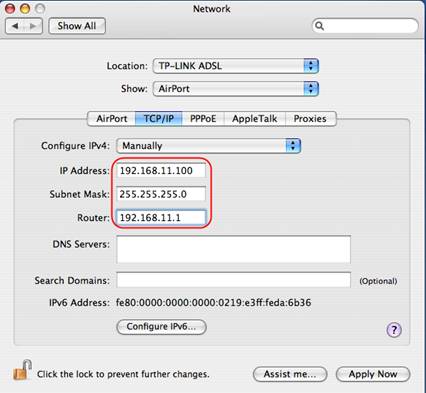Viewport: 426px width, 393px height.
Task: Click the search field in toolbar
Action: coord(365,26)
